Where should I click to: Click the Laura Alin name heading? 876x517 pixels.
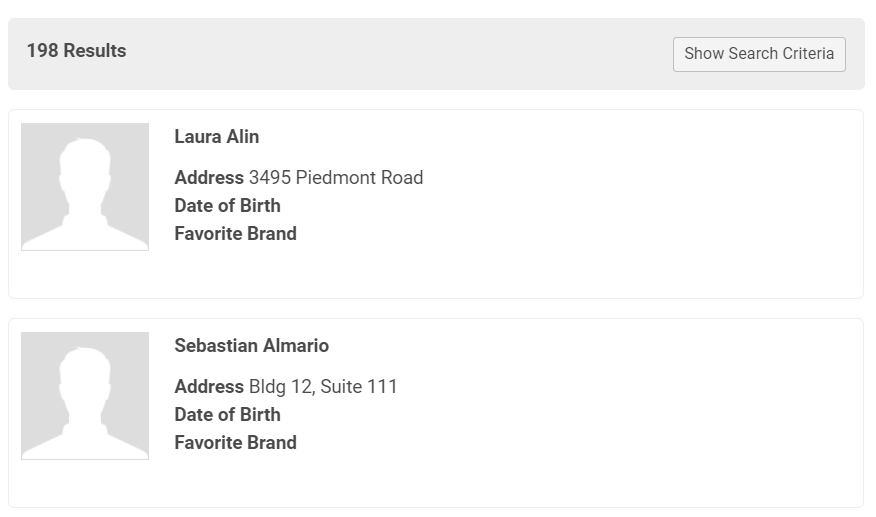pyautogui.click(x=216, y=137)
